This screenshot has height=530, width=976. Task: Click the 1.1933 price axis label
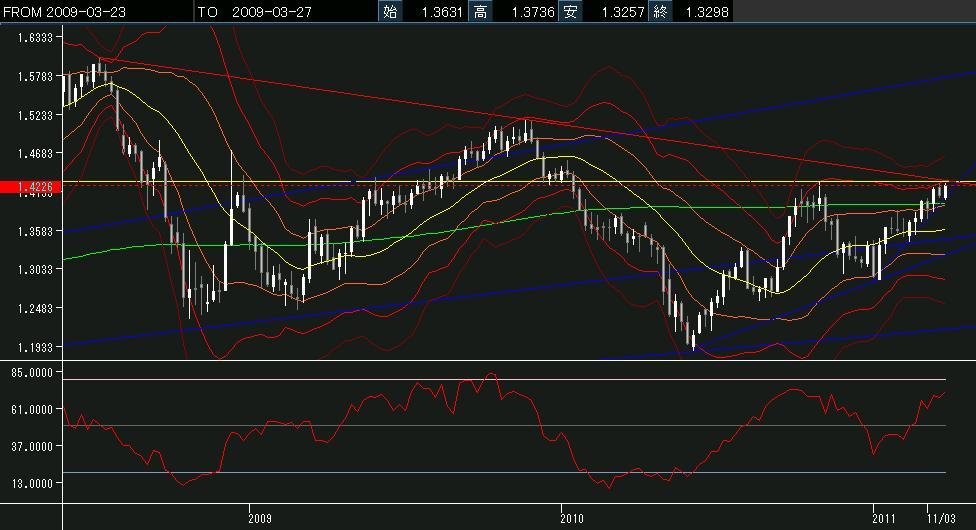pyautogui.click(x=34, y=347)
